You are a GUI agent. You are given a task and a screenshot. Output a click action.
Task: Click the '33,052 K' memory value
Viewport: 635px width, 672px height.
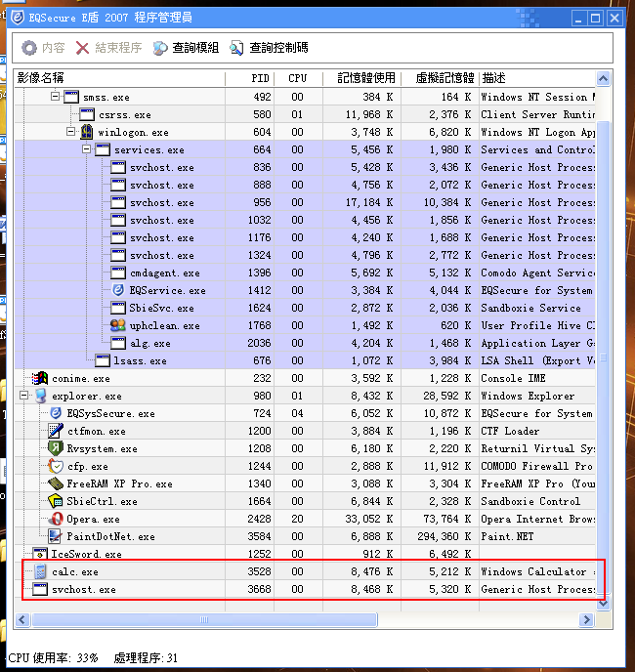pos(369,519)
